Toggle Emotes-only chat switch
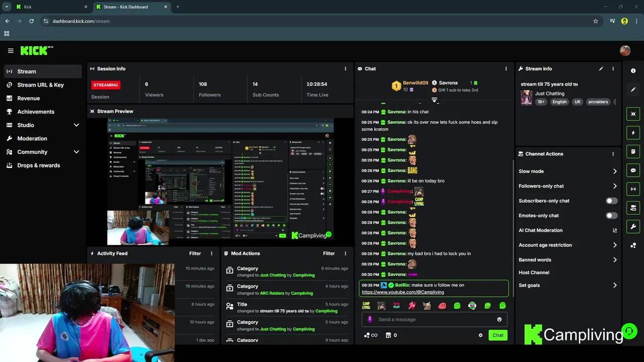Image resolution: width=644 pixels, height=362 pixels. click(611, 216)
